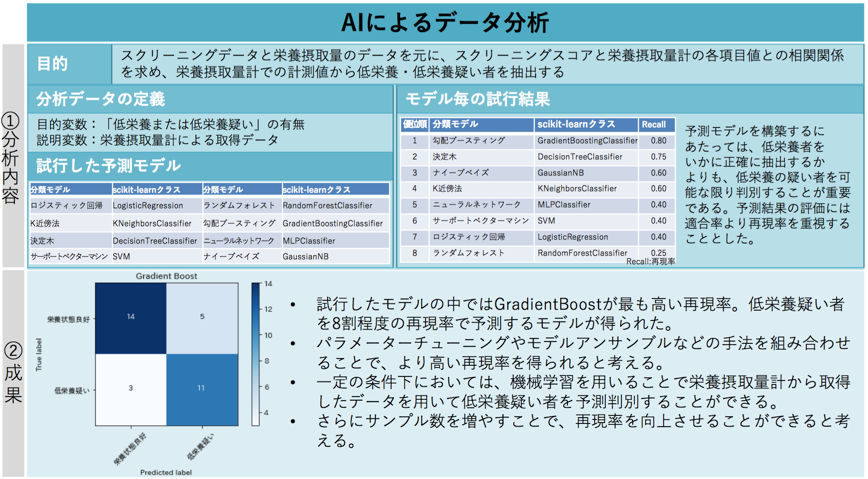
Task: Select 'LogisticRegression' in the rank 7 results row
Action: point(573,237)
